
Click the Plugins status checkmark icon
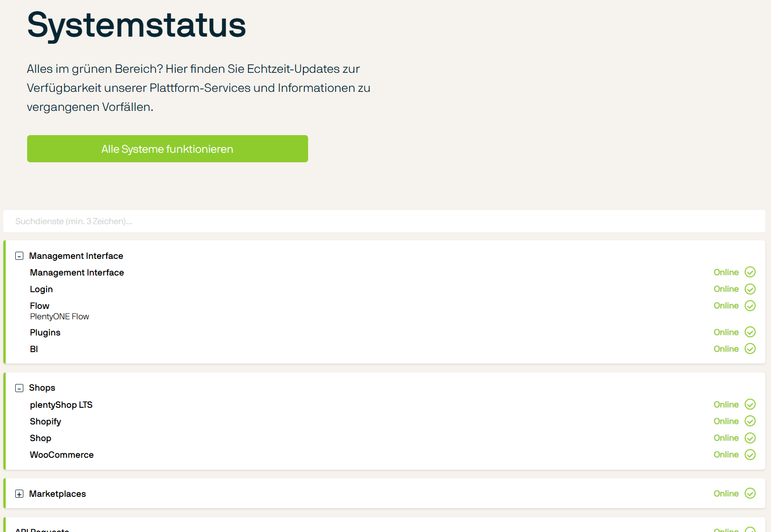(x=750, y=332)
